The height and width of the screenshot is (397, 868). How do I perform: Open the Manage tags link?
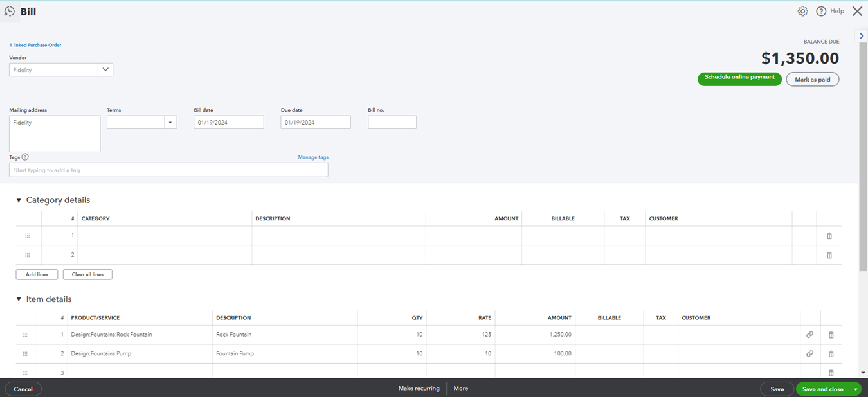(313, 157)
